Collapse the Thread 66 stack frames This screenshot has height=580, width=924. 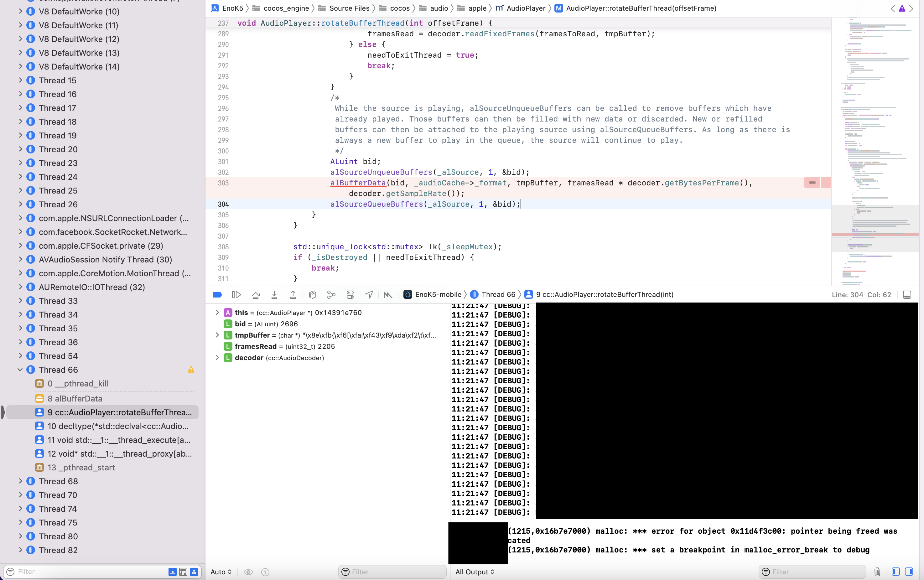(20, 370)
